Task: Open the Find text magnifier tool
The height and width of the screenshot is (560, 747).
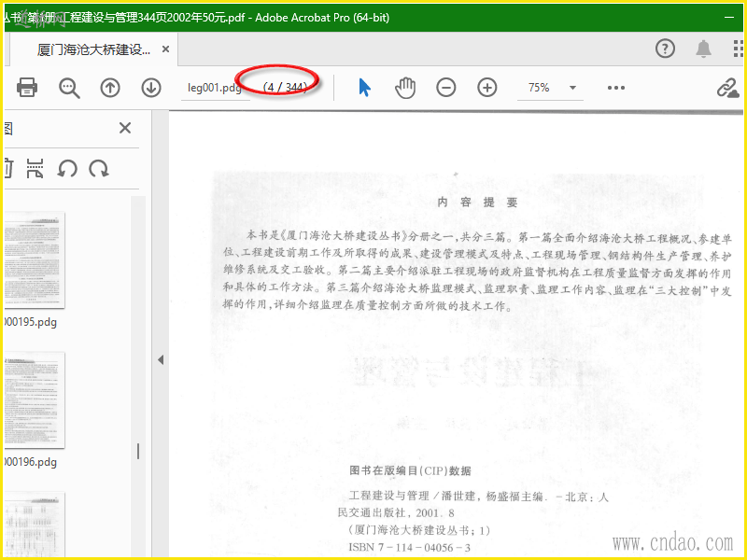Action: point(69,88)
